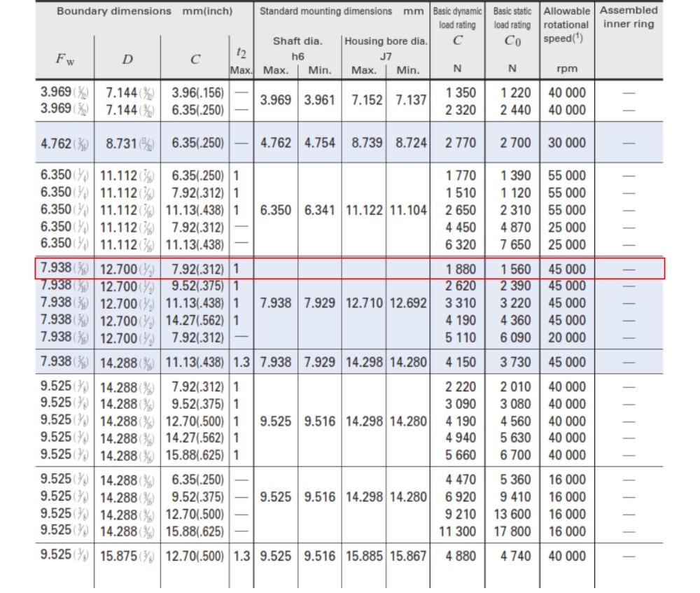Select the shaft min value 3.961
700x593 pixels.
pyautogui.click(x=320, y=100)
